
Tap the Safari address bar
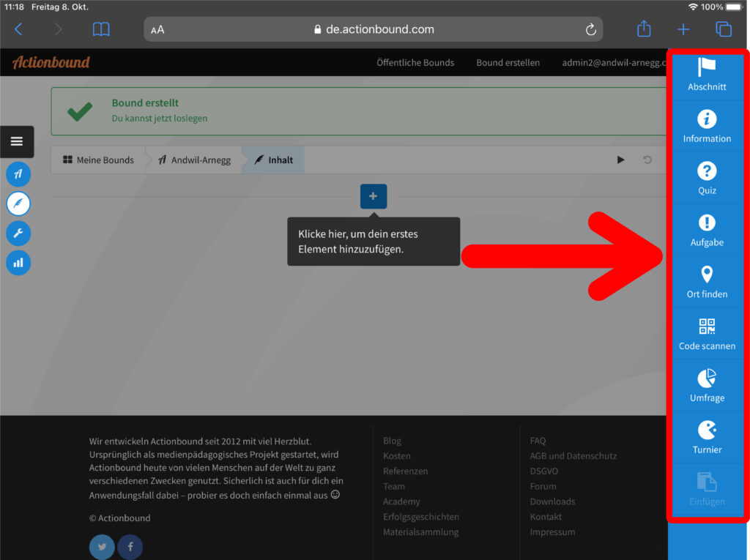[373, 29]
